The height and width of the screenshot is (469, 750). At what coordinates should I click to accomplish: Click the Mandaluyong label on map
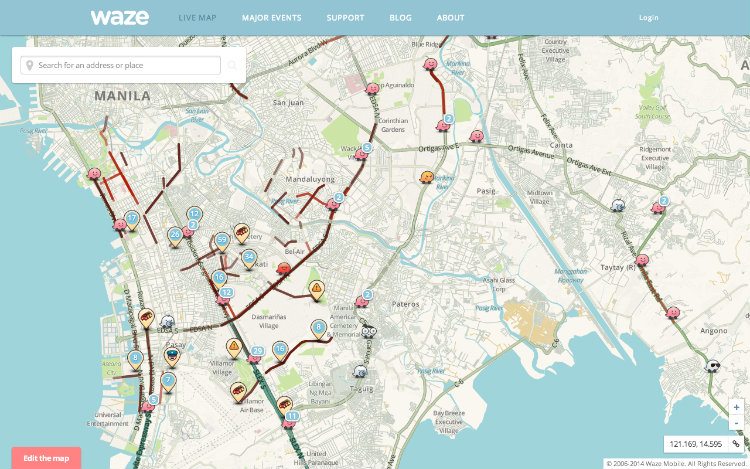[310, 179]
